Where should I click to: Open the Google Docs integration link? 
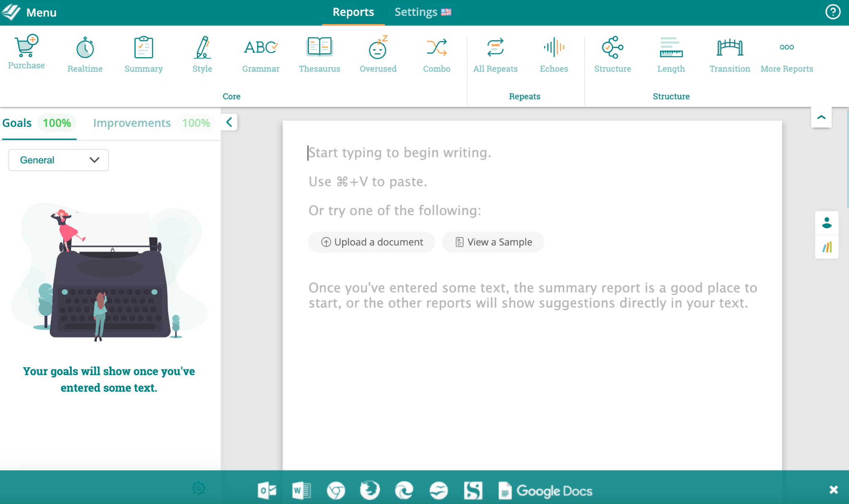546,491
